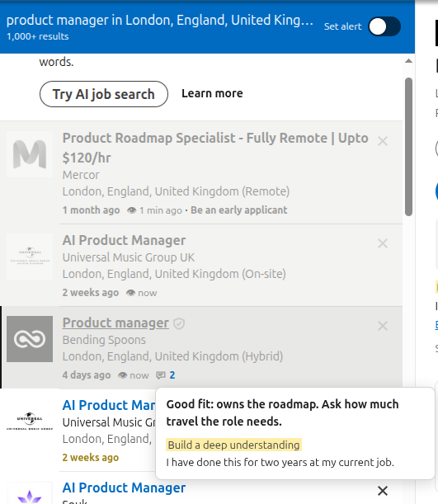Click the results list scrollbar thumb
Screen dimensions: 438x504
point(408,147)
